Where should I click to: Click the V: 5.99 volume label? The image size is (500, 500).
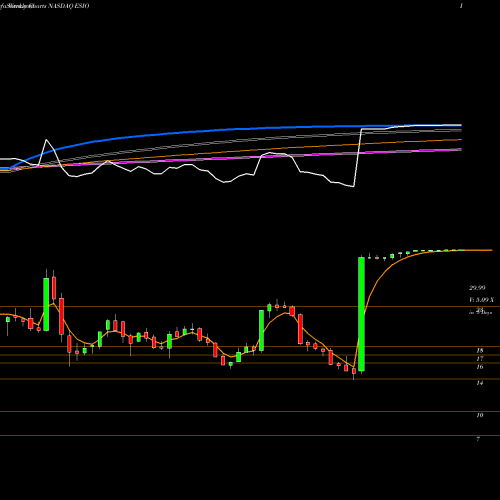point(481,300)
